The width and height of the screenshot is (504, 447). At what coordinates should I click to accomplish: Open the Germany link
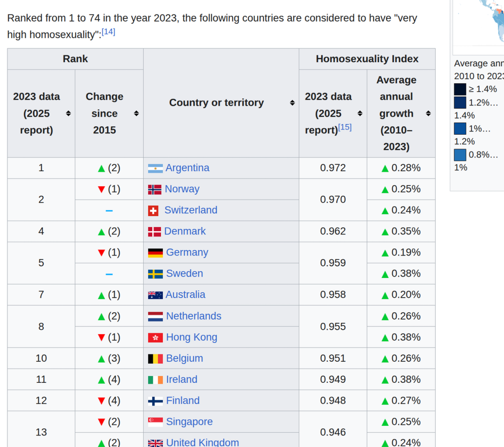187,252
